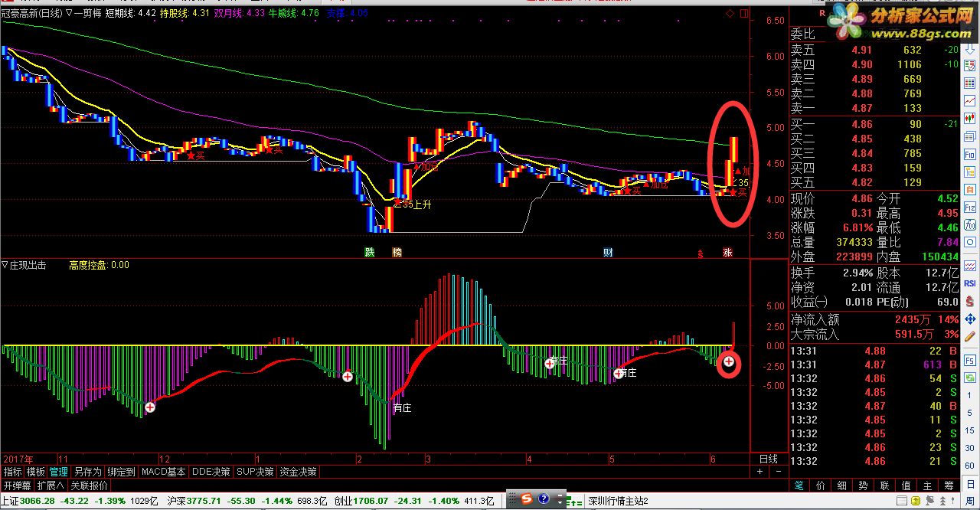Click the 关联报价 related quotes button
Image resolution: width=980 pixels, height=510 pixels.
point(90,485)
